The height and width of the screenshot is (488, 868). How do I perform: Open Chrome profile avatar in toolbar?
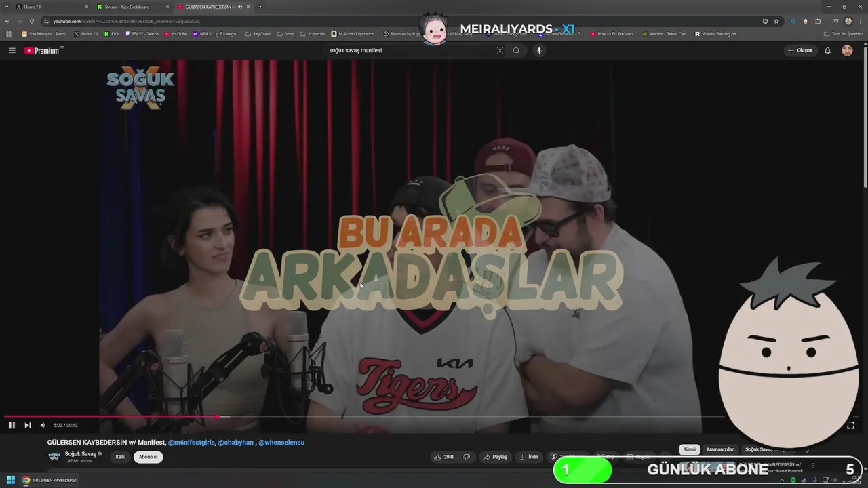[848, 21]
